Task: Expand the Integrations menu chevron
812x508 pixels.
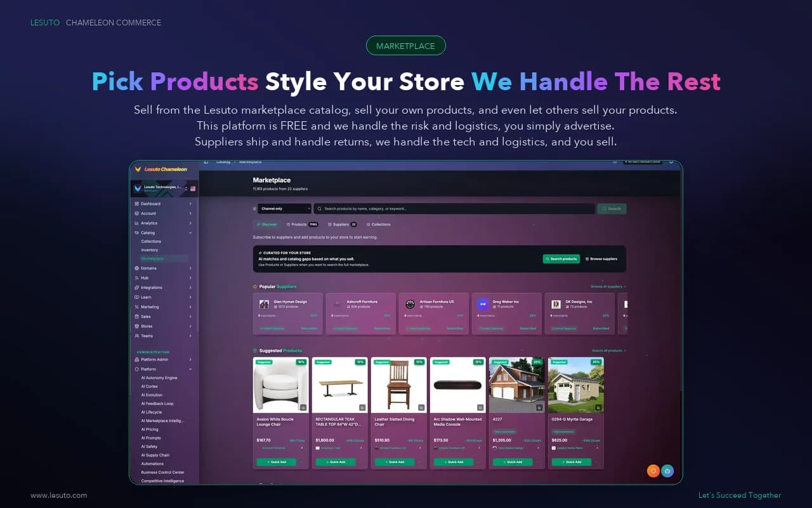Action: tap(190, 288)
